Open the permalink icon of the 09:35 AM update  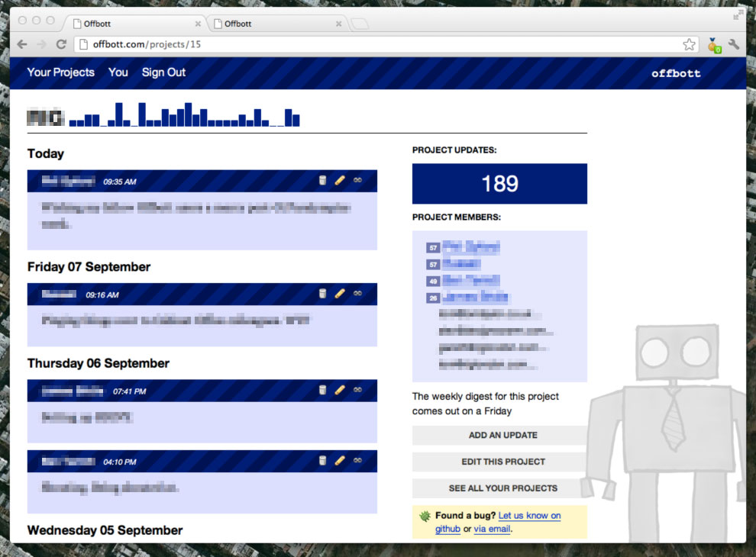pyautogui.click(x=357, y=181)
